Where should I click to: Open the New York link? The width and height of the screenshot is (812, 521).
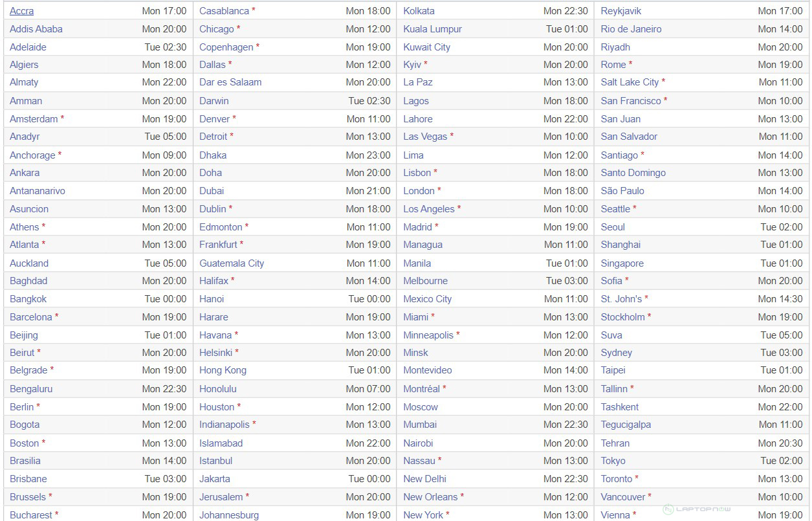click(423, 515)
